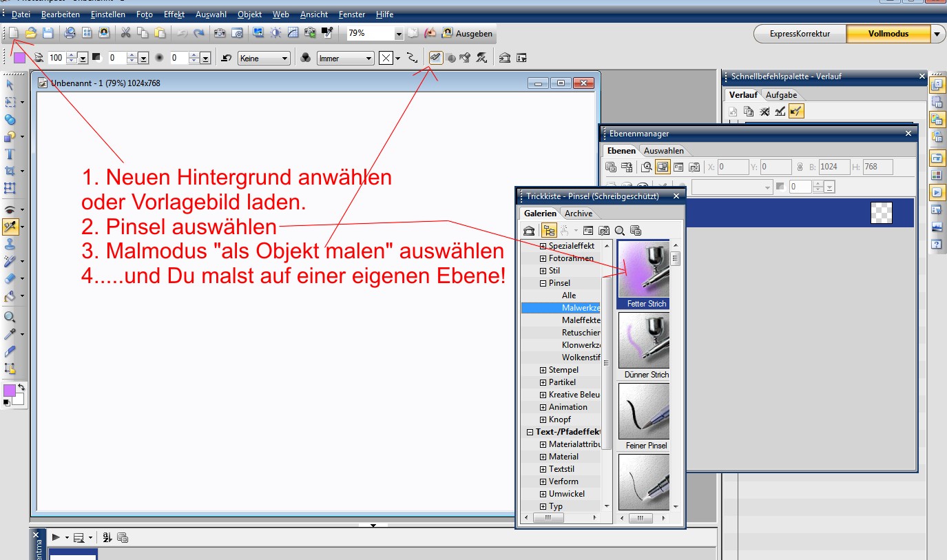Collapse the Pinsel tree node
This screenshot has width=947, height=560.
[x=543, y=283]
